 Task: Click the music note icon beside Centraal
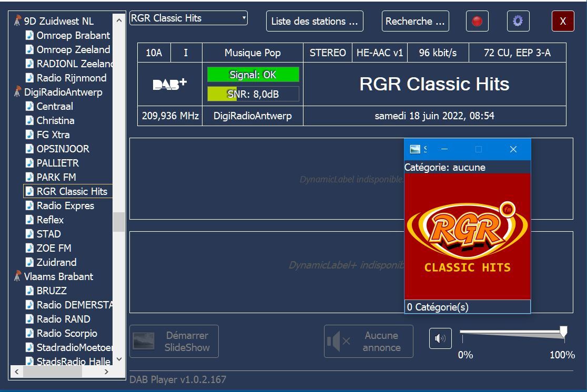pos(29,106)
